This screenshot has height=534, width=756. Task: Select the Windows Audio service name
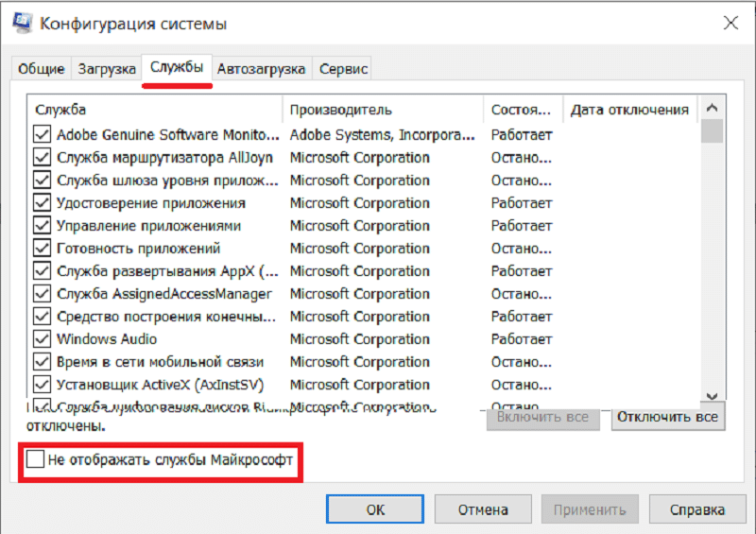[x=107, y=339]
